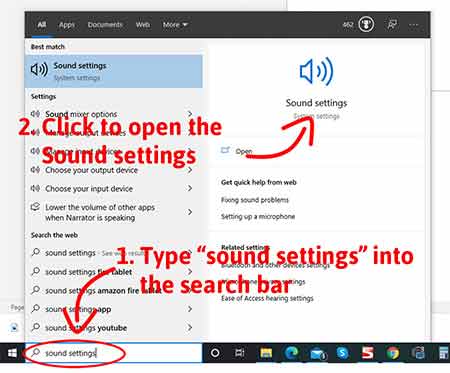Image resolution: width=450 pixels, height=373 pixels.
Task: Open the Windows Start button
Action: coord(12,353)
